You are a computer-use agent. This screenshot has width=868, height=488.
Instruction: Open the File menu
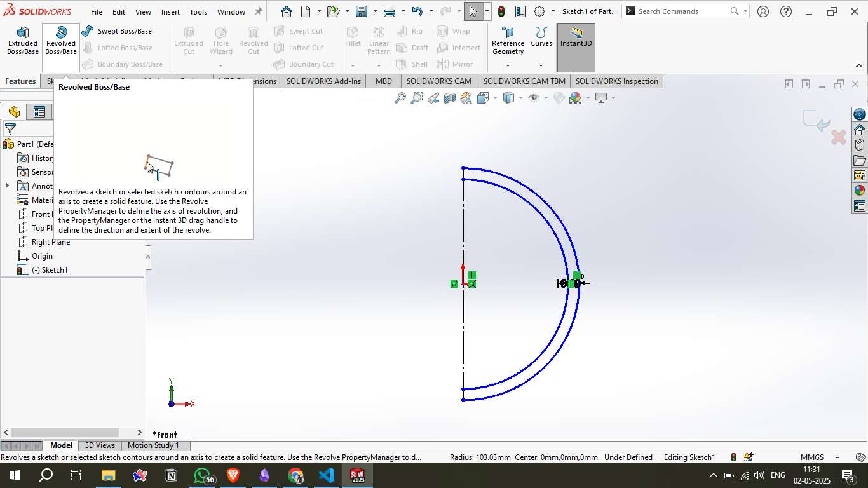tap(97, 12)
